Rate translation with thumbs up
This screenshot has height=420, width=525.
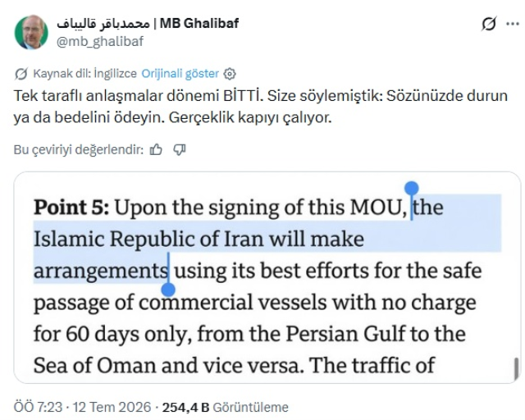click(156, 150)
